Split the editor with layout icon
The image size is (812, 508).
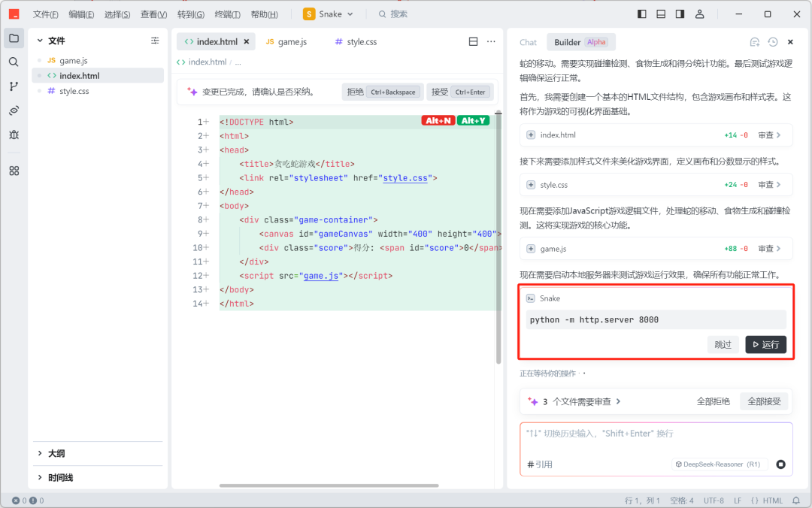[474, 41]
